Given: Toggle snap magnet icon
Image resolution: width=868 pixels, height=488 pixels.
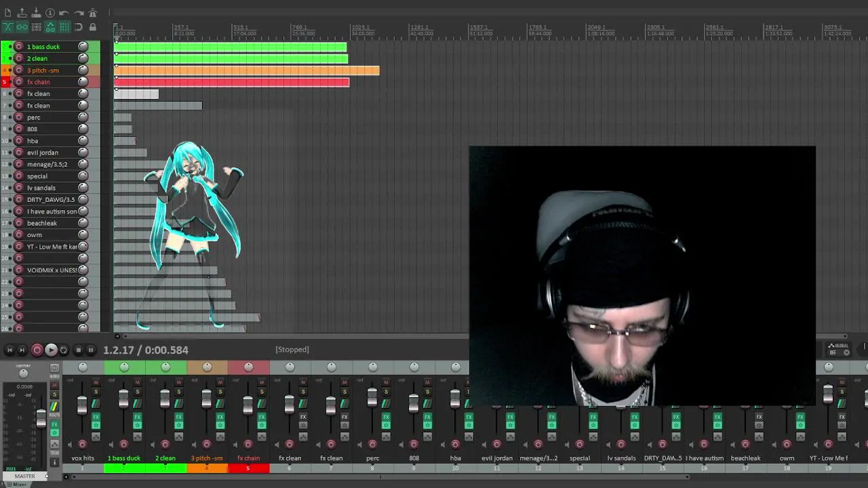Looking at the screenshot, I should pos(78,27).
